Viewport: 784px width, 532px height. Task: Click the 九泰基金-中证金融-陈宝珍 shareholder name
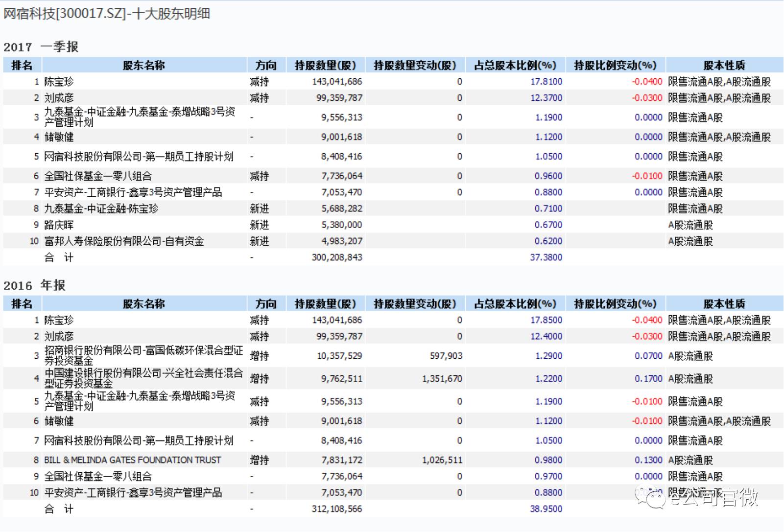coord(101,208)
